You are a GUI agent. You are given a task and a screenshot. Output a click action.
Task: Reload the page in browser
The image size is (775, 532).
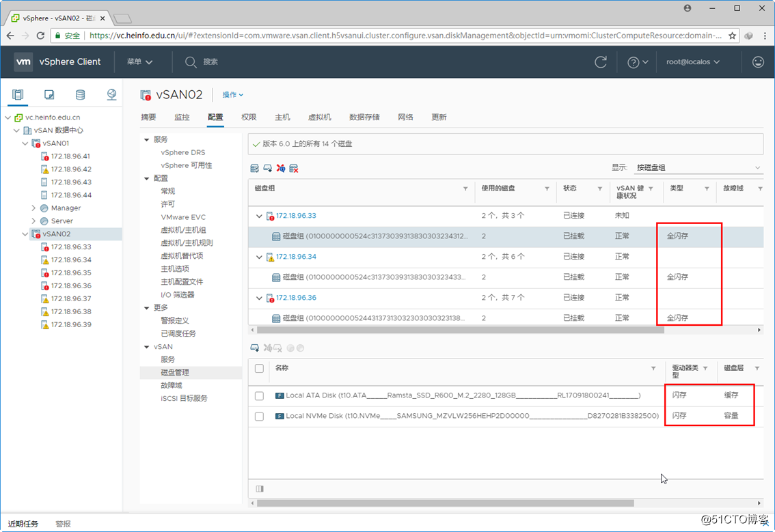coord(40,36)
